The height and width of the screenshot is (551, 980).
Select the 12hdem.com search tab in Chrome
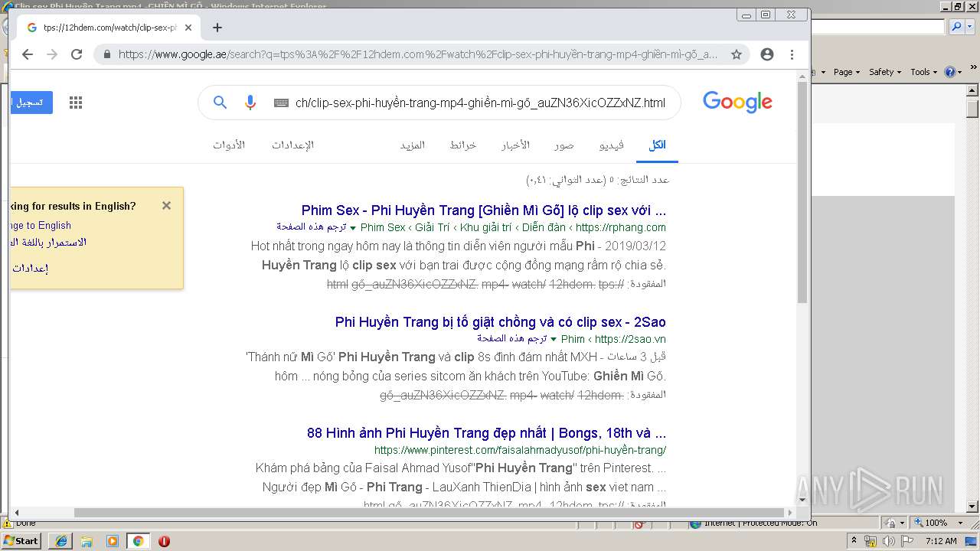(108, 28)
